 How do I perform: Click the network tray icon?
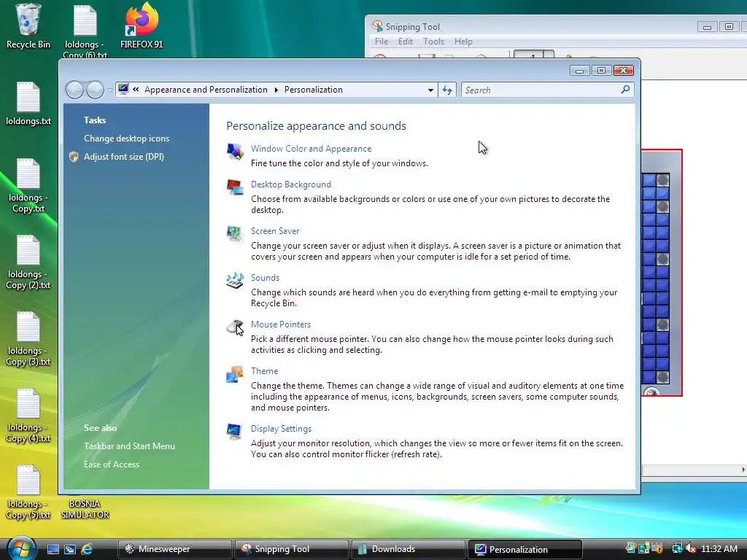pos(677,548)
